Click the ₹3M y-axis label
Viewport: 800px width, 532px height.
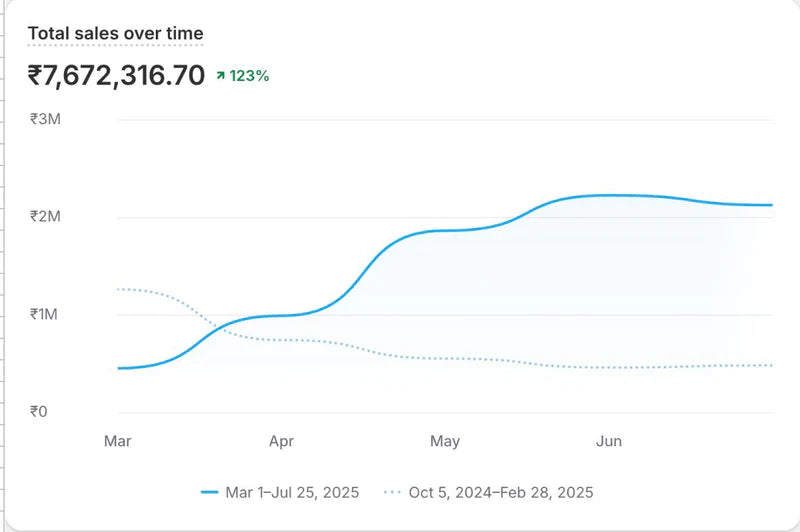coord(45,119)
